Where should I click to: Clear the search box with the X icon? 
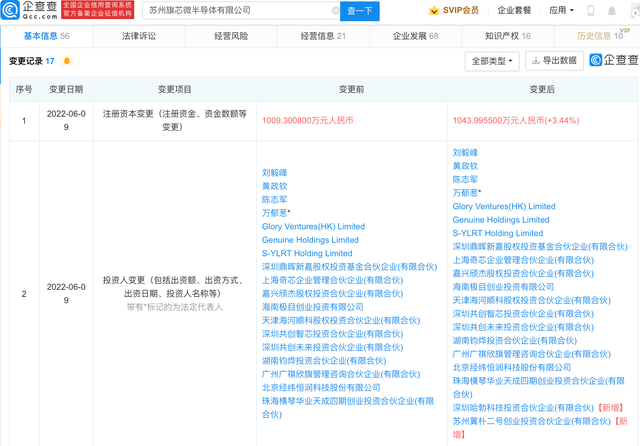click(336, 11)
